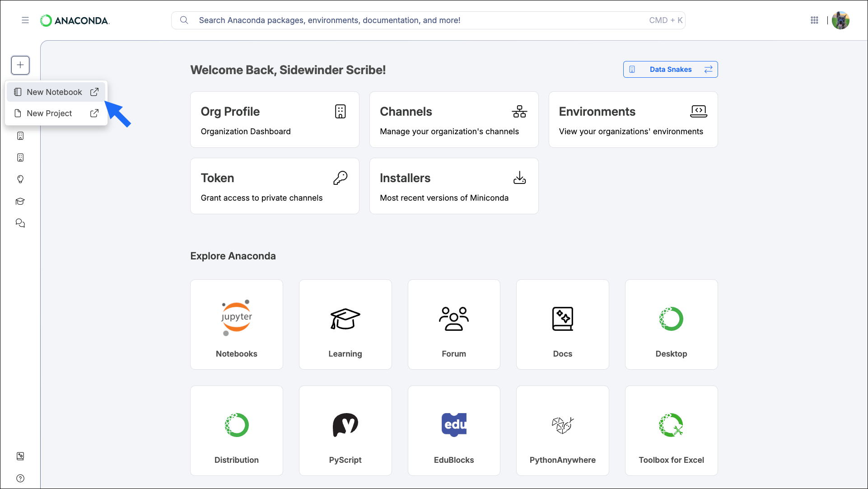This screenshot has height=489, width=868.
Task: Click the plus create-new button
Action: [20, 65]
